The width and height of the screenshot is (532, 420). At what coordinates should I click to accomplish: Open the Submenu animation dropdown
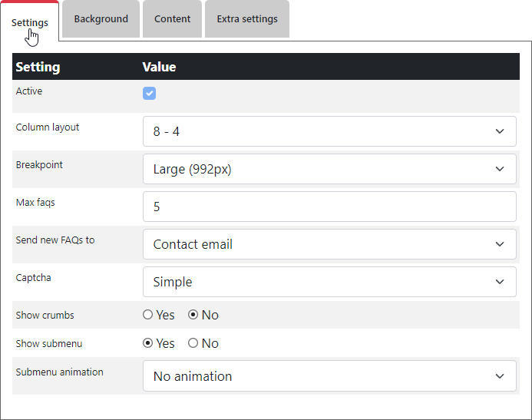[x=329, y=376]
